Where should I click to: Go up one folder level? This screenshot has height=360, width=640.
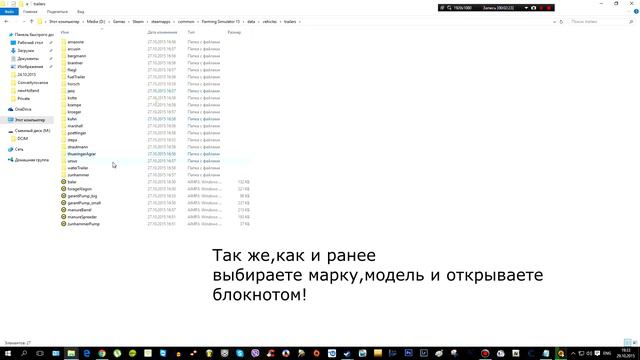pyautogui.click(x=31, y=22)
